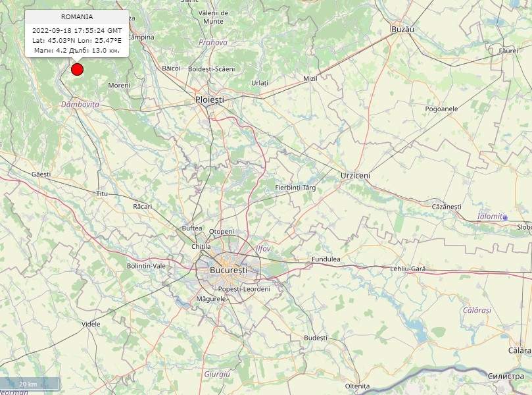Click the Urziceni town label
Screen dimensions: 532x395
click(355, 175)
